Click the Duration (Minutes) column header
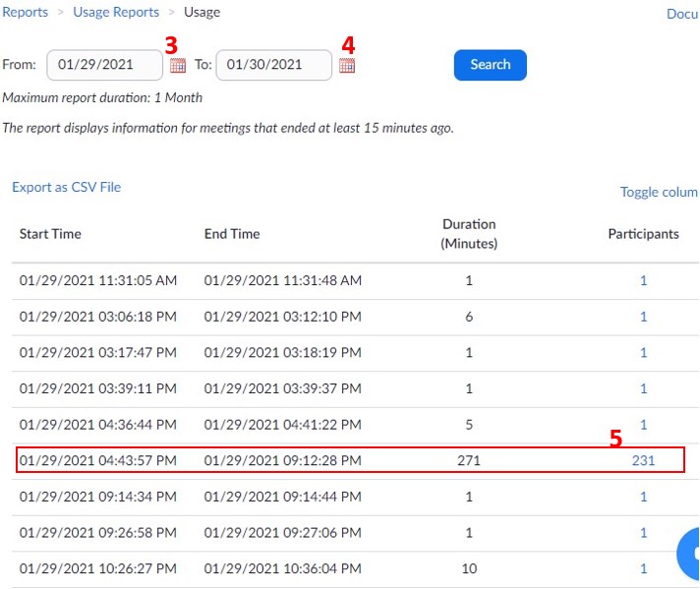 tap(469, 233)
